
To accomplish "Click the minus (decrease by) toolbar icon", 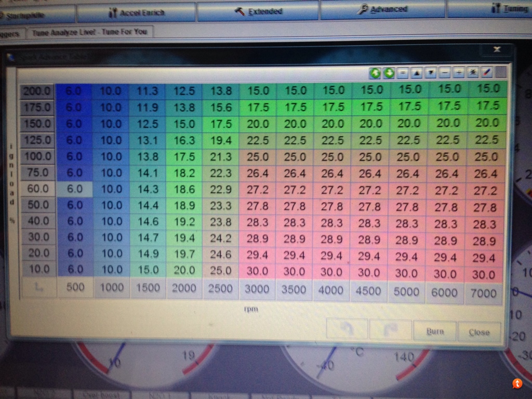I will coord(445,73).
